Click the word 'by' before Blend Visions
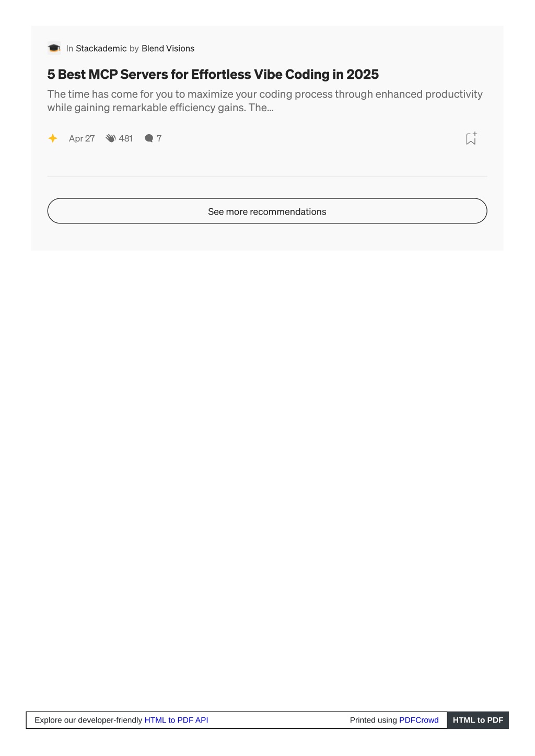 point(134,49)
